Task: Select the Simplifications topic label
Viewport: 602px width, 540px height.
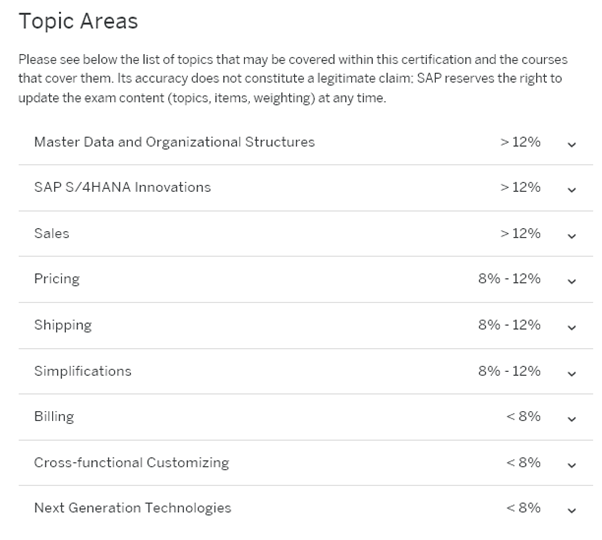Action: pos(82,371)
